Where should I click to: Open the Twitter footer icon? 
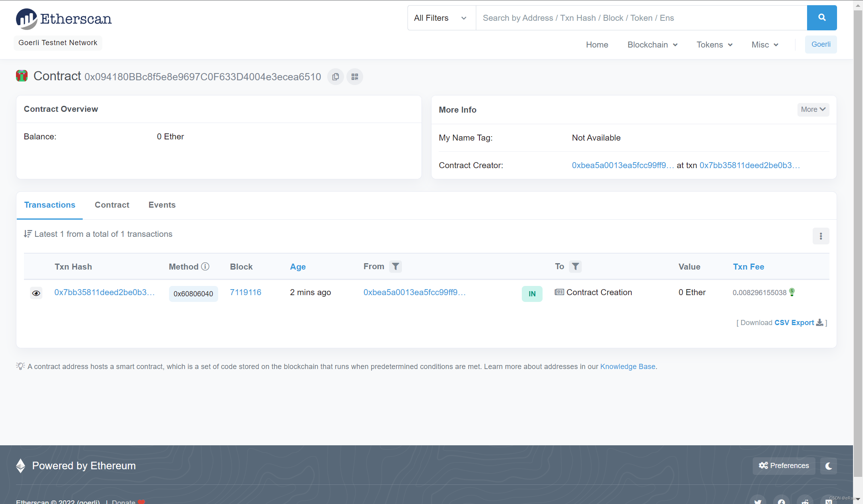pos(758,501)
